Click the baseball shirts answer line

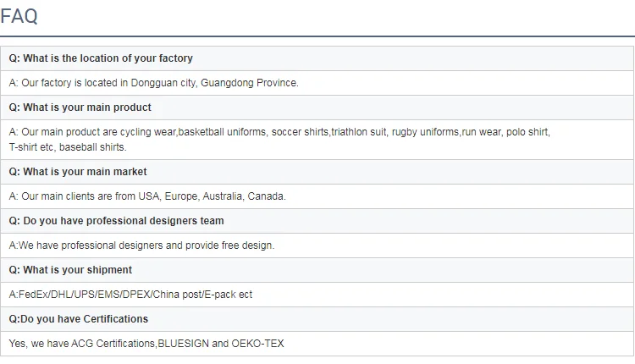68,147
